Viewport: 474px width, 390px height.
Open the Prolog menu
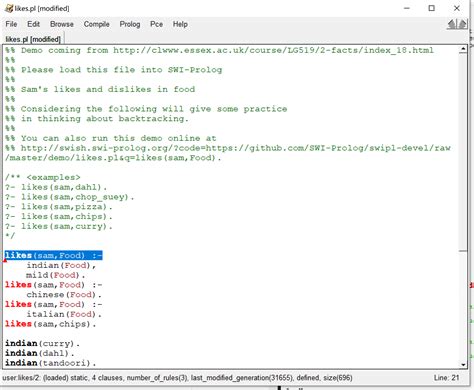[x=130, y=24]
